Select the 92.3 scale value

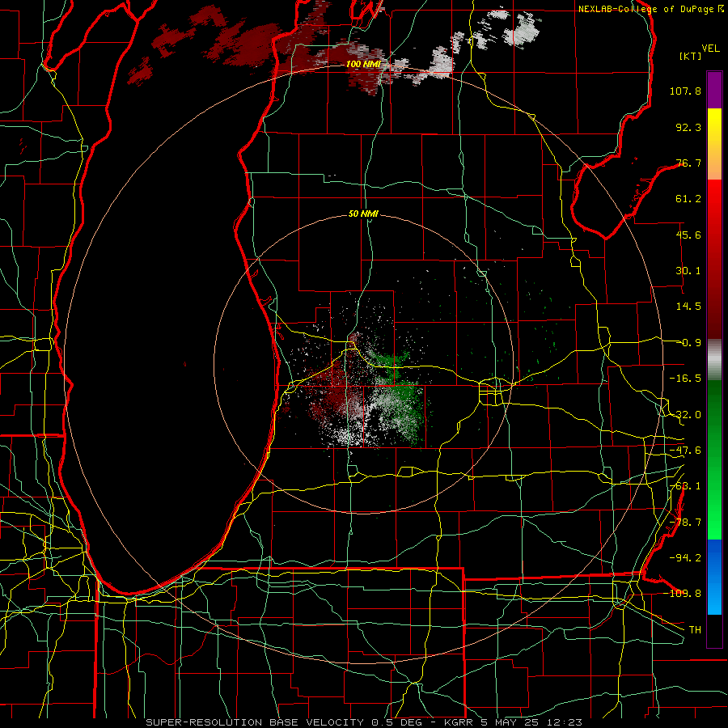coord(688,127)
